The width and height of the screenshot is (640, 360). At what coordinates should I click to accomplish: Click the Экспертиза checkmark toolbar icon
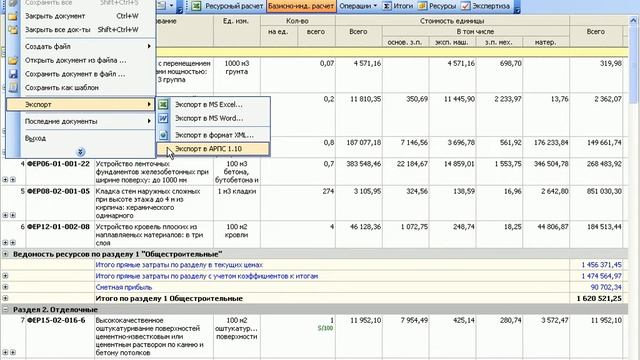pyautogui.click(x=465, y=6)
